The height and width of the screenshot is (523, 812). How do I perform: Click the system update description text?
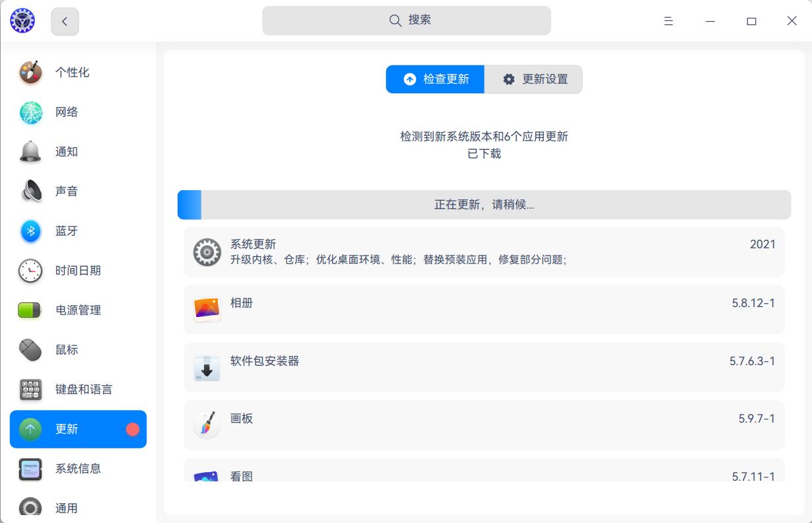(399, 260)
